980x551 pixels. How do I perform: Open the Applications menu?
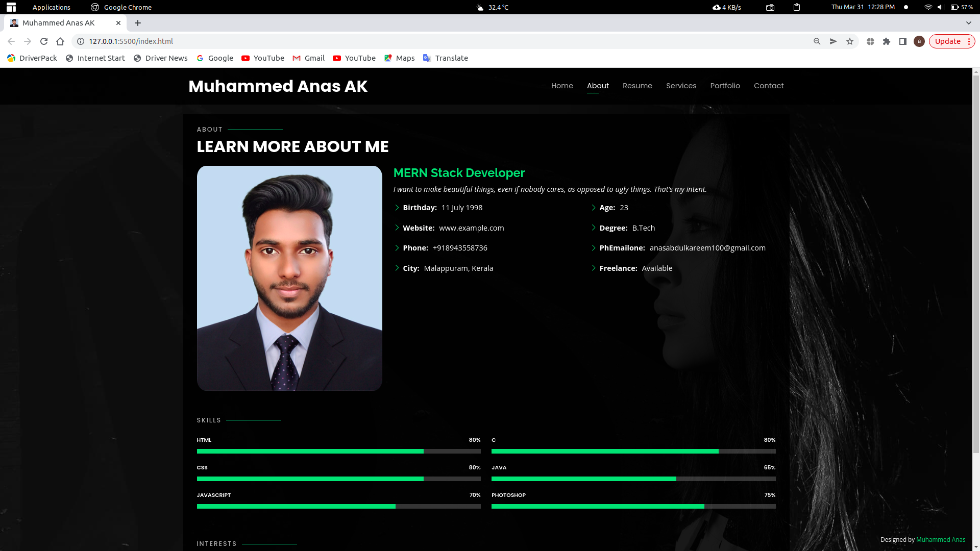click(x=51, y=7)
